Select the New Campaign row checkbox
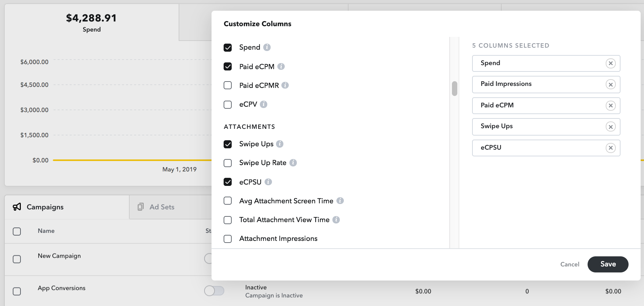The image size is (644, 306). click(x=16, y=259)
